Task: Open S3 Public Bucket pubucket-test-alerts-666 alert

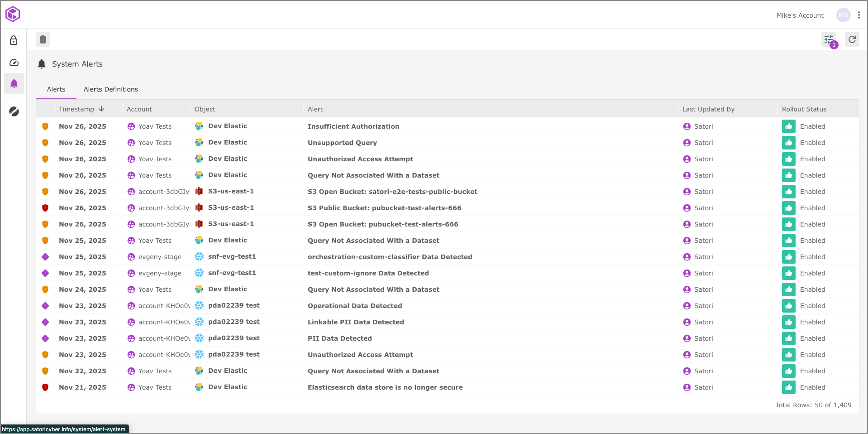Action: (x=384, y=208)
